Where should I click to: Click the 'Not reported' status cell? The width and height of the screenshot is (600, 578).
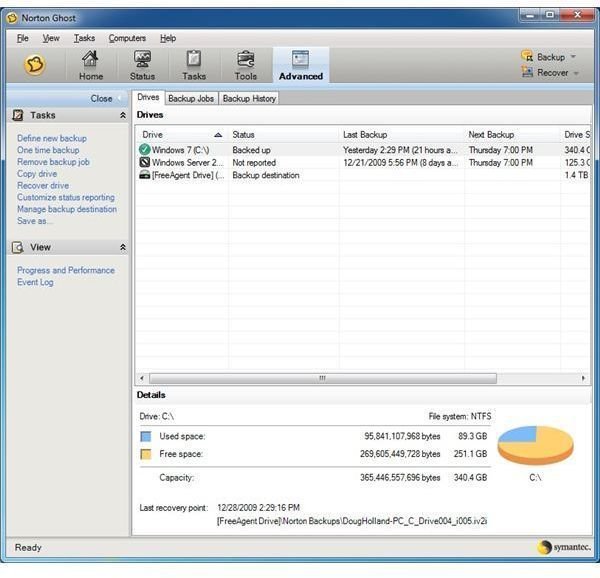[254, 163]
